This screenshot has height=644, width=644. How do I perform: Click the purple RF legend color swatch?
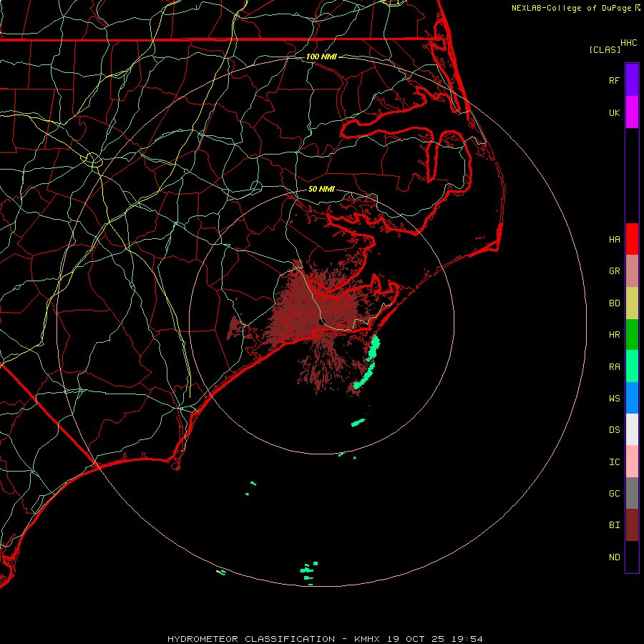point(632,80)
